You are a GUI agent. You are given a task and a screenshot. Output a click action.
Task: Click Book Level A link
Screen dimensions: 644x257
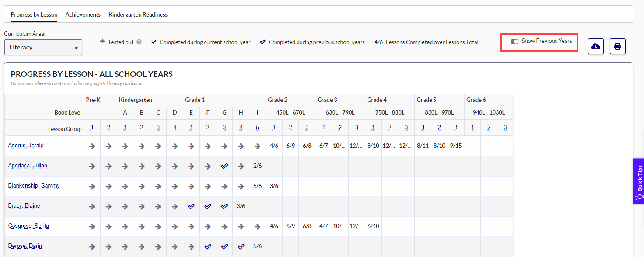click(x=125, y=113)
